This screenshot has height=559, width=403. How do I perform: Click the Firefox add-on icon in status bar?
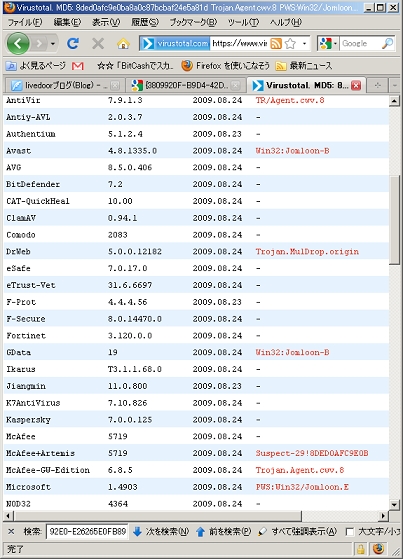[x=378, y=549]
